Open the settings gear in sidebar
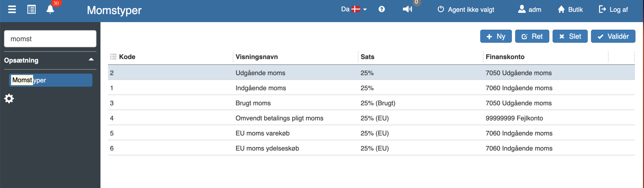This screenshot has width=644, height=188. coord(9,98)
